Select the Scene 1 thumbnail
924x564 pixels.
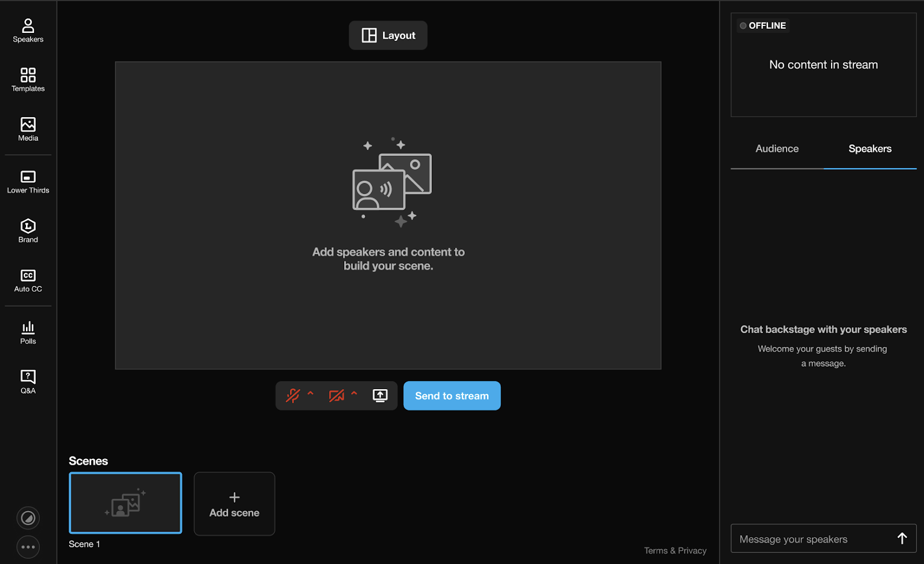pos(125,503)
